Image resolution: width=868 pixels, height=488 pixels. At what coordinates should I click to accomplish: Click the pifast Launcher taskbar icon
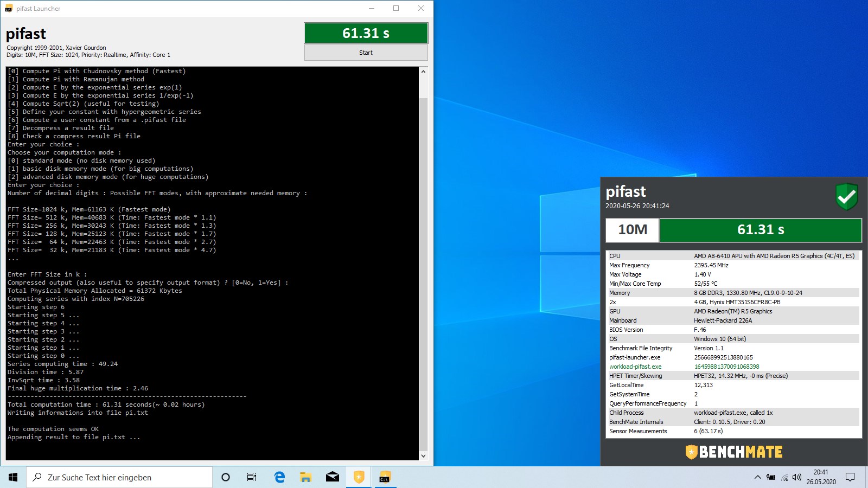pyautogui.click(x=385, y=477)
